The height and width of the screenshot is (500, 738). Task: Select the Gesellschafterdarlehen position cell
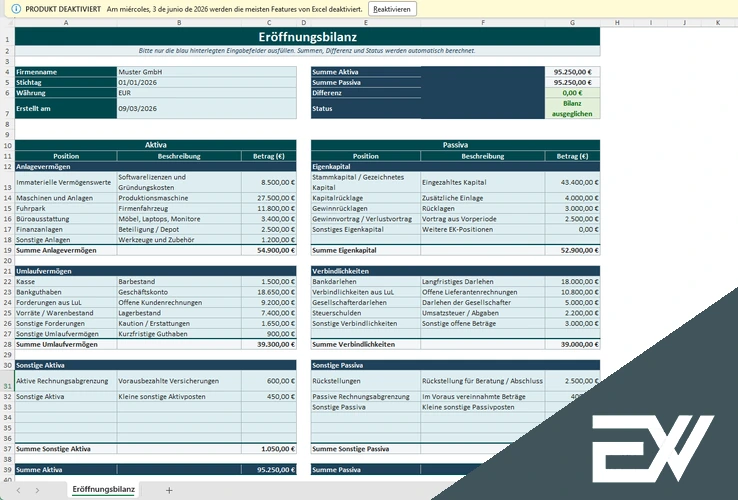[x=366, y=302]
